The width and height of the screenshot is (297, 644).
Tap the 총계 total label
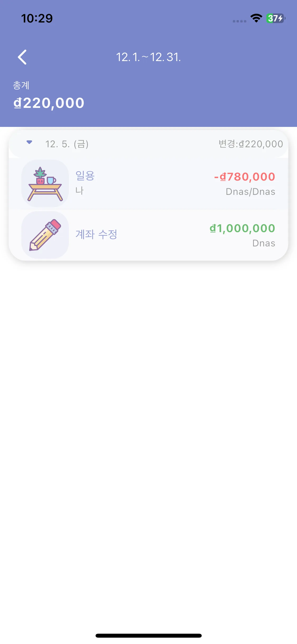[x=21, y=85]
